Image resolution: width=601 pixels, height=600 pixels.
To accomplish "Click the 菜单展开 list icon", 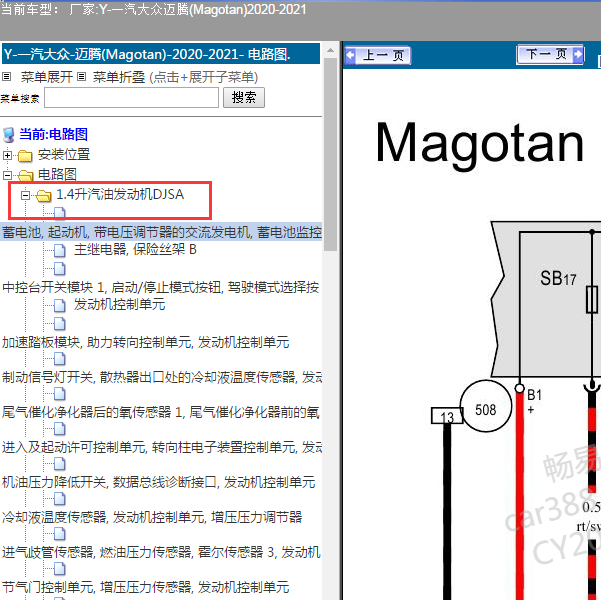I will 7,77.
